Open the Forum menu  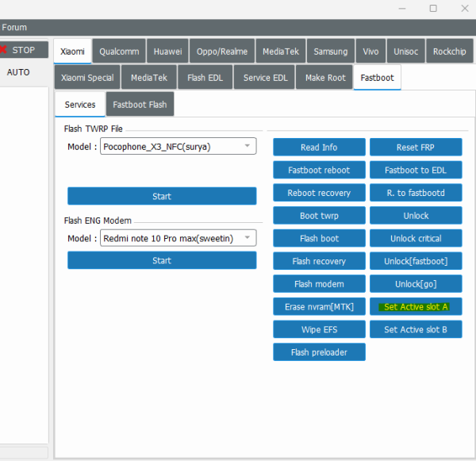pos(14,27)
